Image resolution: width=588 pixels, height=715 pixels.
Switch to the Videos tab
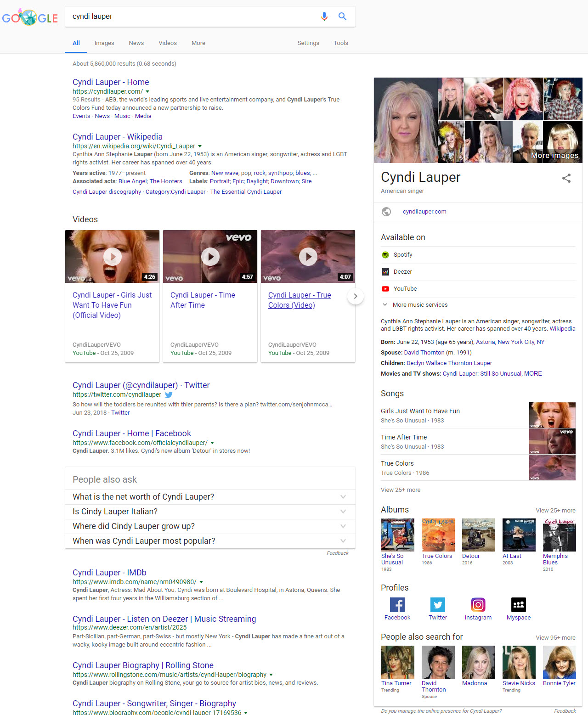click(x=168, y=43)
